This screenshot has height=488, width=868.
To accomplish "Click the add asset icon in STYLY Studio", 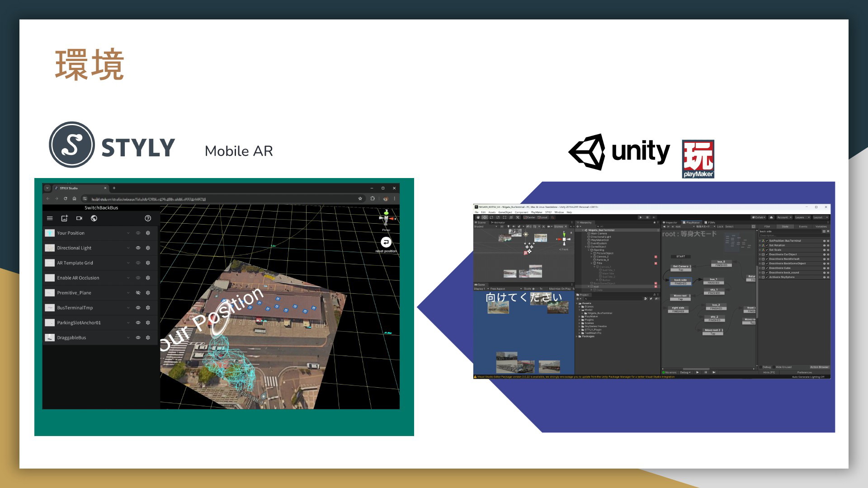I will coord(64,218).
